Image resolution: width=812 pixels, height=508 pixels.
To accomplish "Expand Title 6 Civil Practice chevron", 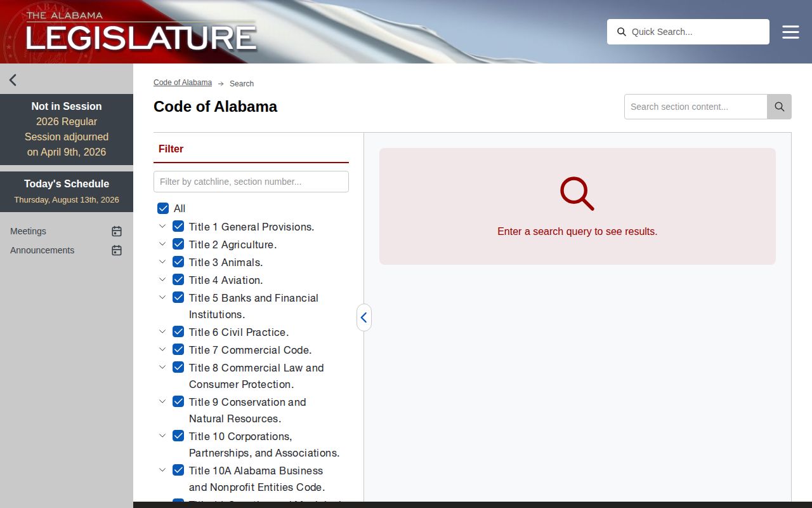I will point(162,331).
